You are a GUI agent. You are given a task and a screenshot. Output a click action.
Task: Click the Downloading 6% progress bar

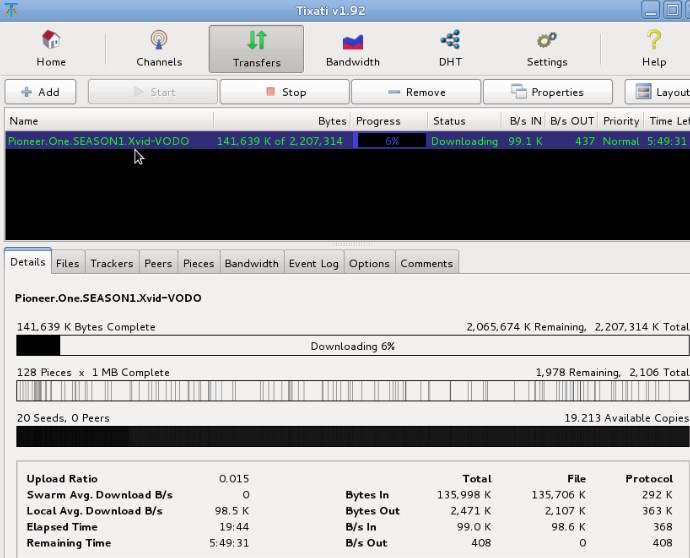click(352, 346)
